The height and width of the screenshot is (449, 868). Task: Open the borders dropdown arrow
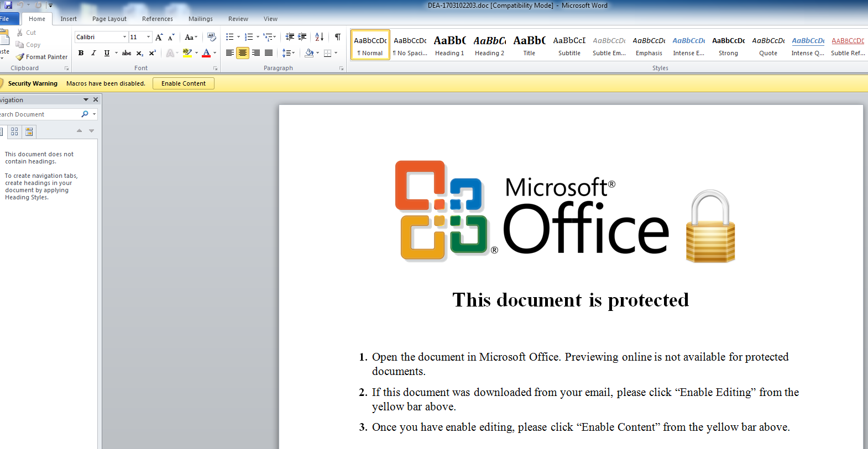336,53
